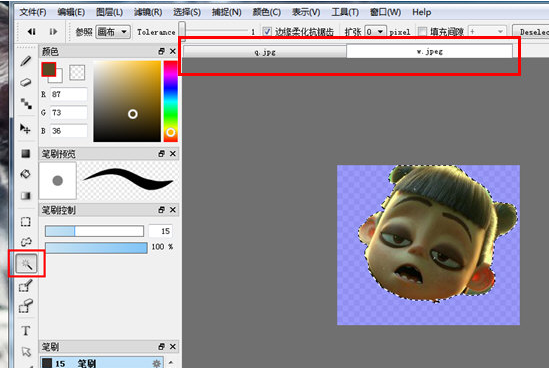Open the 选择(S) menu
This screenshot has width=549, height=368.
point(187,12)
